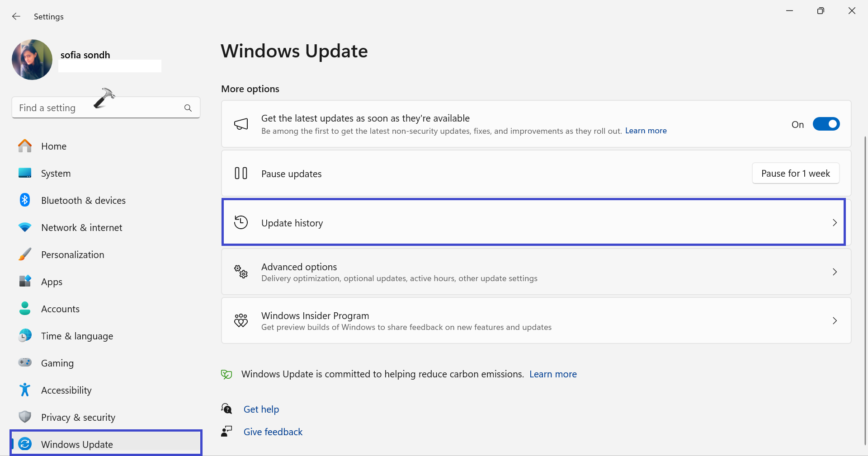Expand Update history with its chevron

click(835, 223)
